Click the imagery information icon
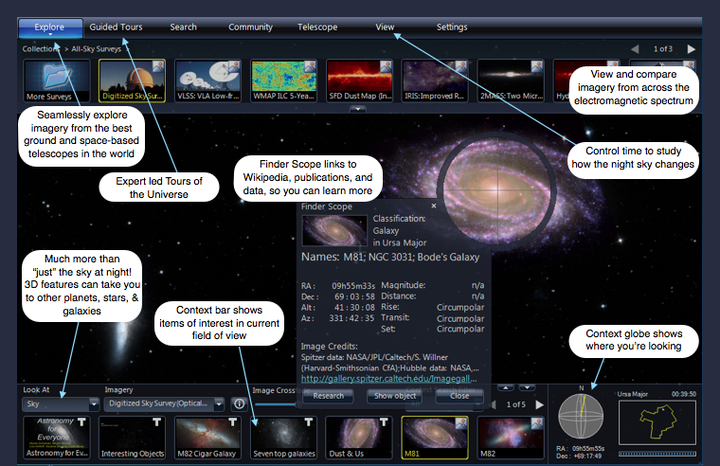Image resolution: width=720 pixels, height=466 pixels. pos(239,404)
